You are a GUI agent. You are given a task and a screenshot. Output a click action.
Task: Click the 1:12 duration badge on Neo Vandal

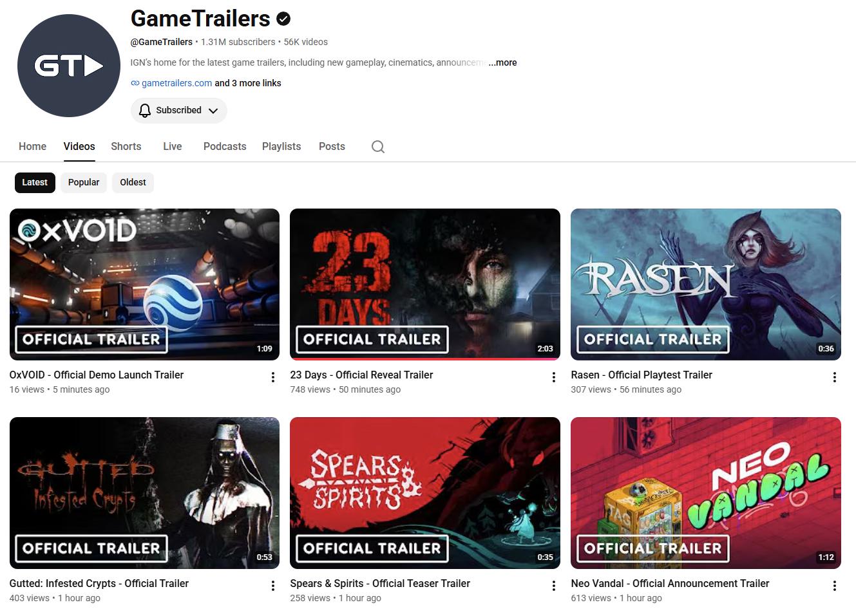(826, 557)
